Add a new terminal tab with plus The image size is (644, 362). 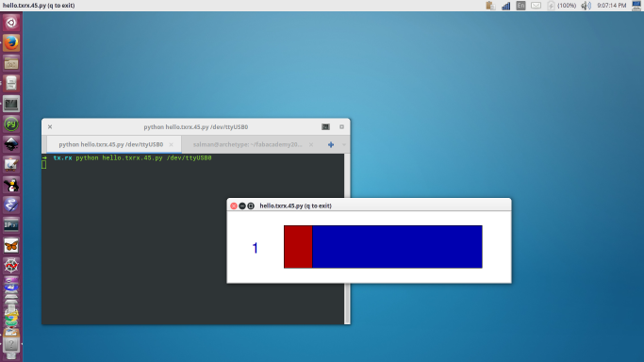(331, 144)
